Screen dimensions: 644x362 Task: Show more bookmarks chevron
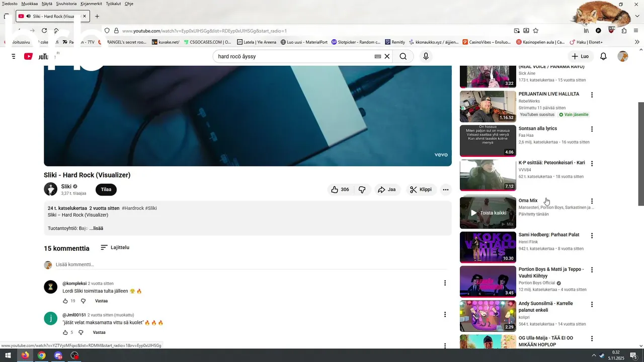(637, 42)
